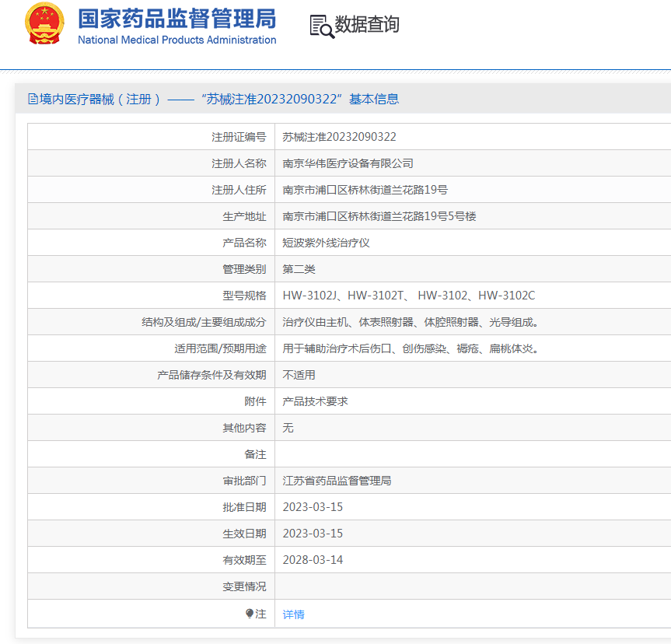Click expiry date 2028-03-14
Viewport: 671px width, 644px height.
pos(313,560)
